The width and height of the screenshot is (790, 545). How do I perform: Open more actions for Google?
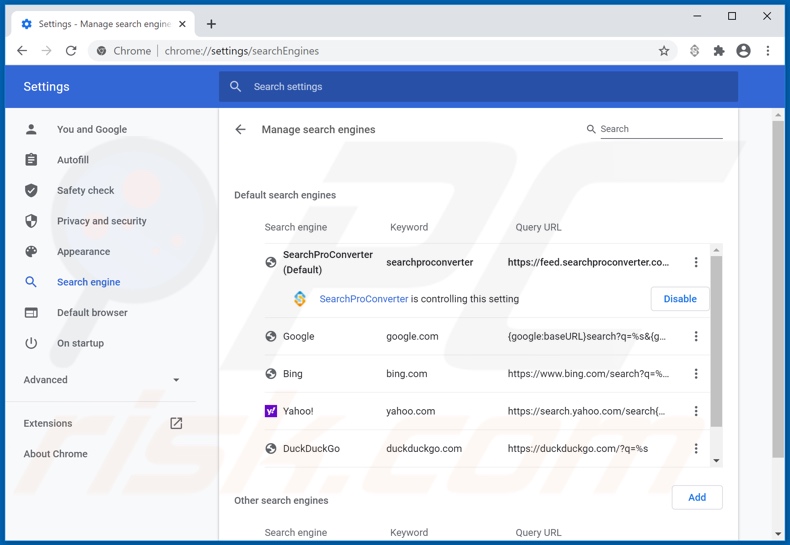pyautogui.click(x=696, y=336)
